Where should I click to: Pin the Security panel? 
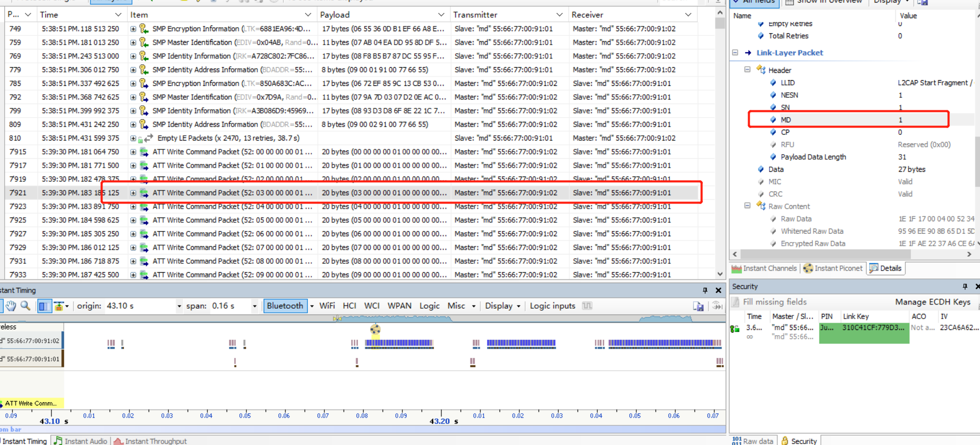[965, 287]
